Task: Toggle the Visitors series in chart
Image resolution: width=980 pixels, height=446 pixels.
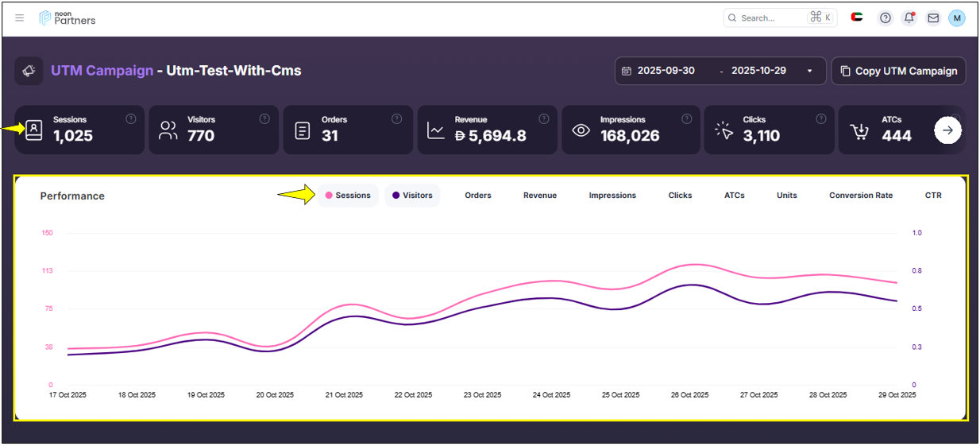Action: (412, 196)
